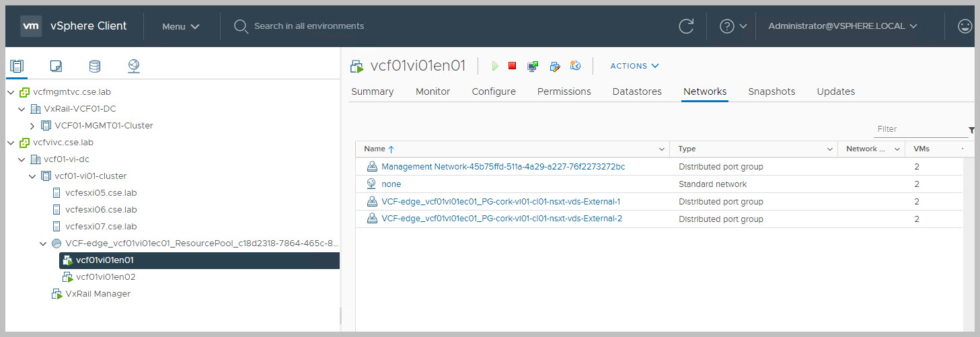Open the Storage inventory view icon
The width and height of the screenshot is (980, 337).
(x=95, y=66)
